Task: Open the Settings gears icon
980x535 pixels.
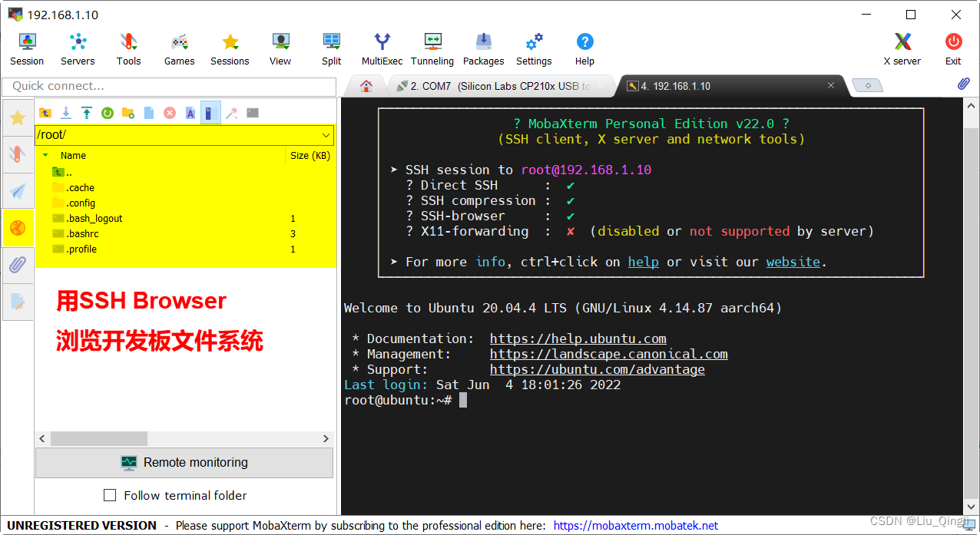Action: coord(534,49)
